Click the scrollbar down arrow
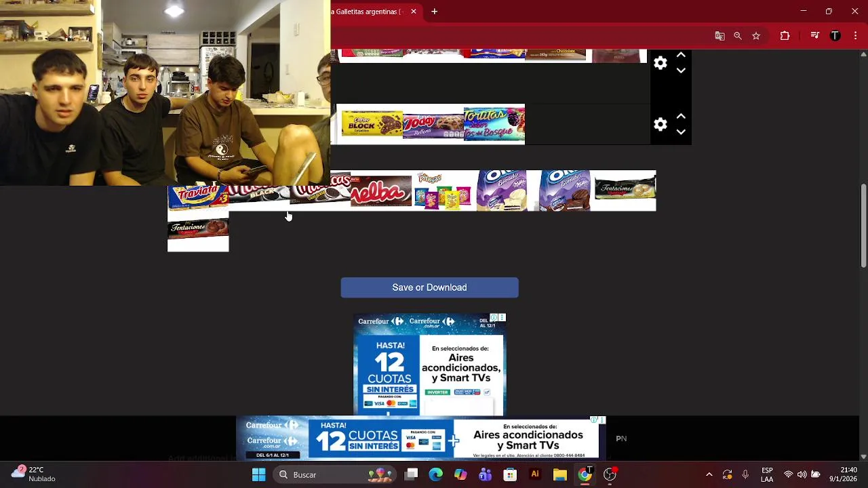 [x=863, y=457]
